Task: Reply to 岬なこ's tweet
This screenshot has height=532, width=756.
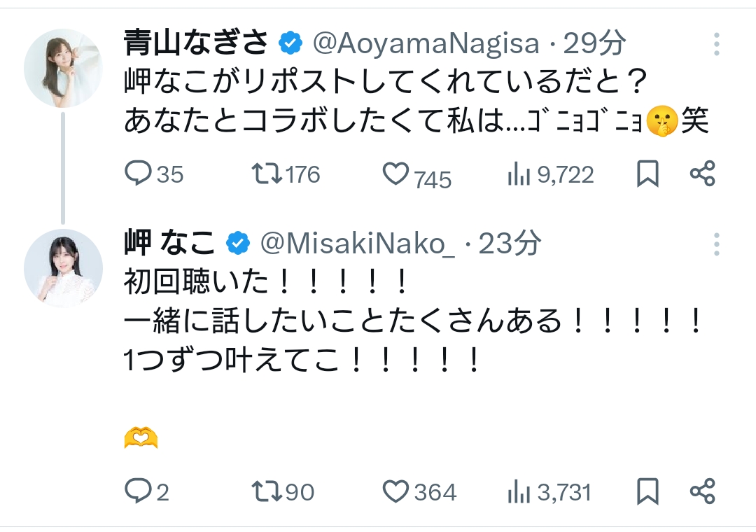Action: coord(138,491)
